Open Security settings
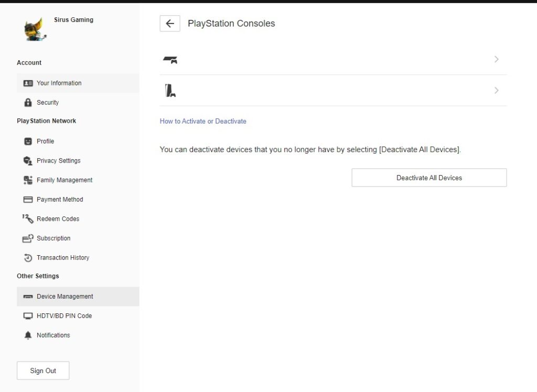Screen dimensions: 537x392 (x=78, y=102)
